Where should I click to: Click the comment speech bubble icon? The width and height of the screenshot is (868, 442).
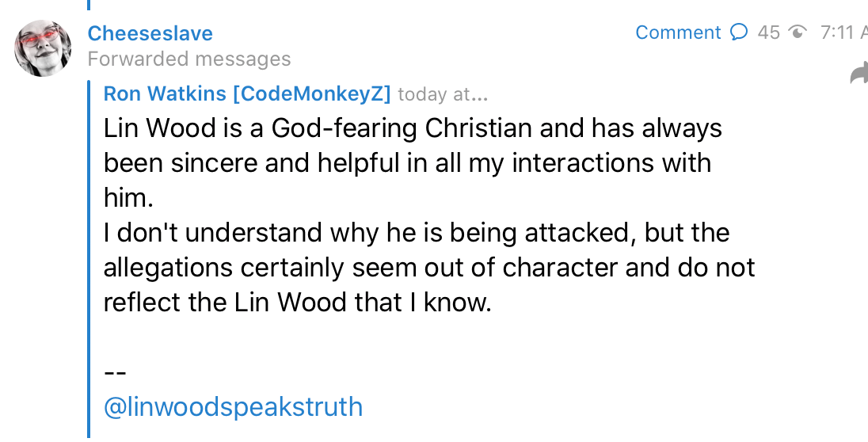point(738,32)
